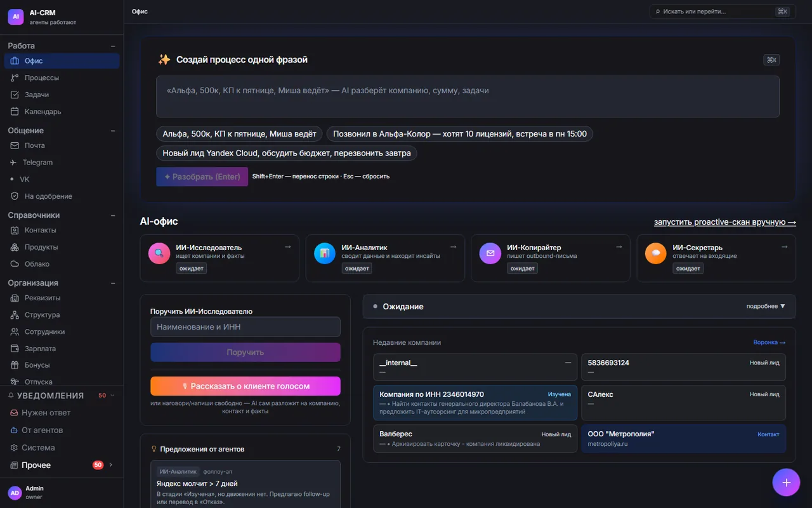This screenshot has width=812, height=508.
Task: Open Компания по ИНН 2346014970 card
Action: 475,403
